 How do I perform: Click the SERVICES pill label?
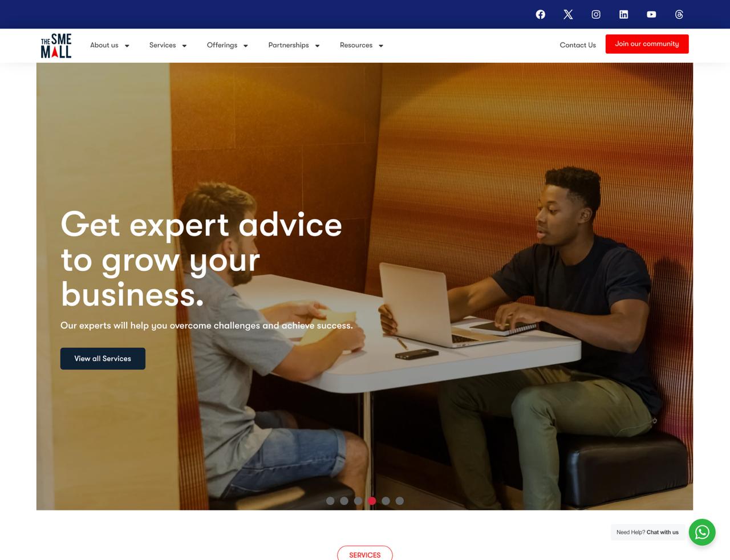pos(365,554)
